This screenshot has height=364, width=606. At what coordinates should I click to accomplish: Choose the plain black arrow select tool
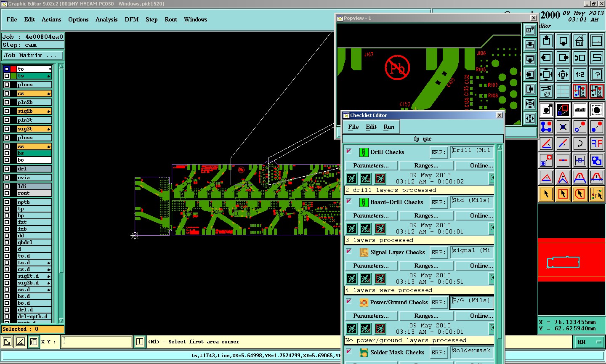tap(546, 194)
